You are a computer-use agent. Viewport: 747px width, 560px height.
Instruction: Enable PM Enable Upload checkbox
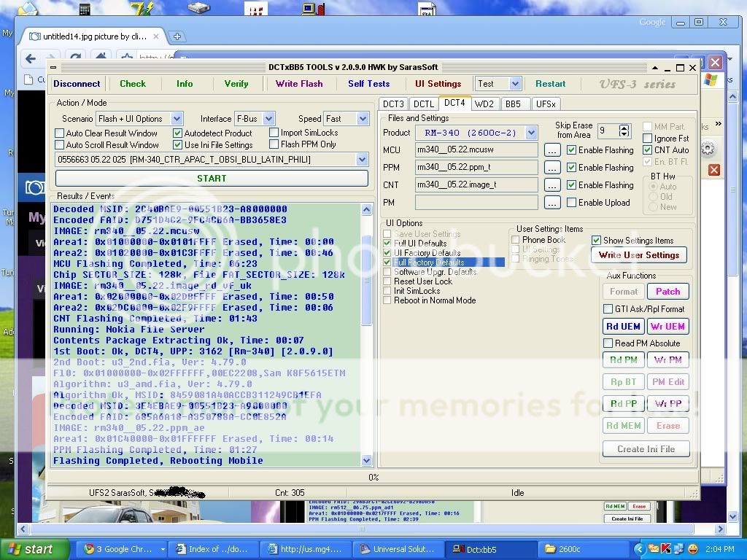click(x=572, y=203)
